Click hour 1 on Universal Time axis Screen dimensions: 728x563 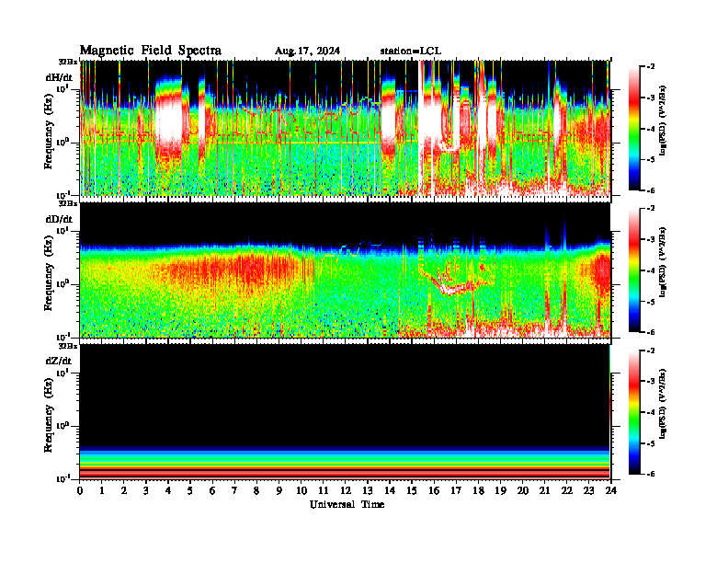tap(102, 491)
